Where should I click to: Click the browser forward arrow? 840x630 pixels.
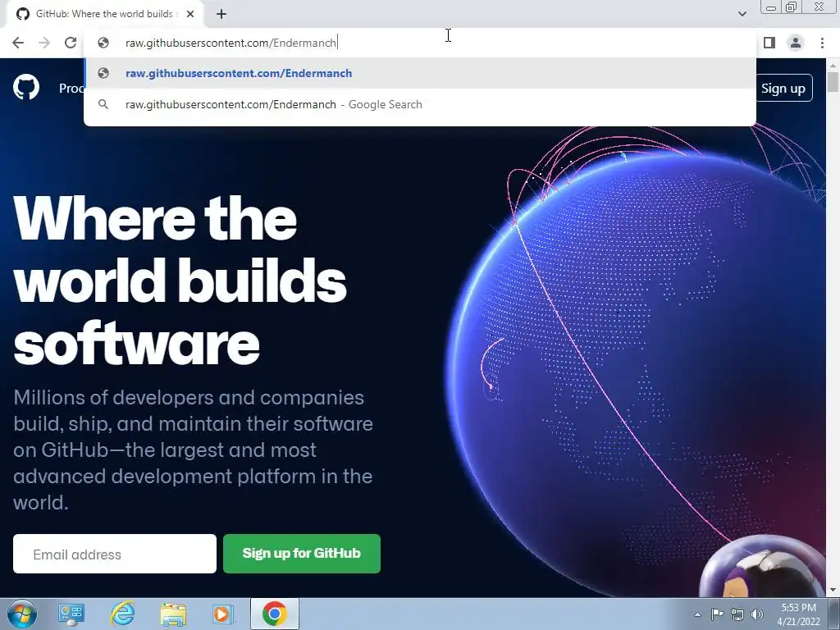tap(44, 43)
